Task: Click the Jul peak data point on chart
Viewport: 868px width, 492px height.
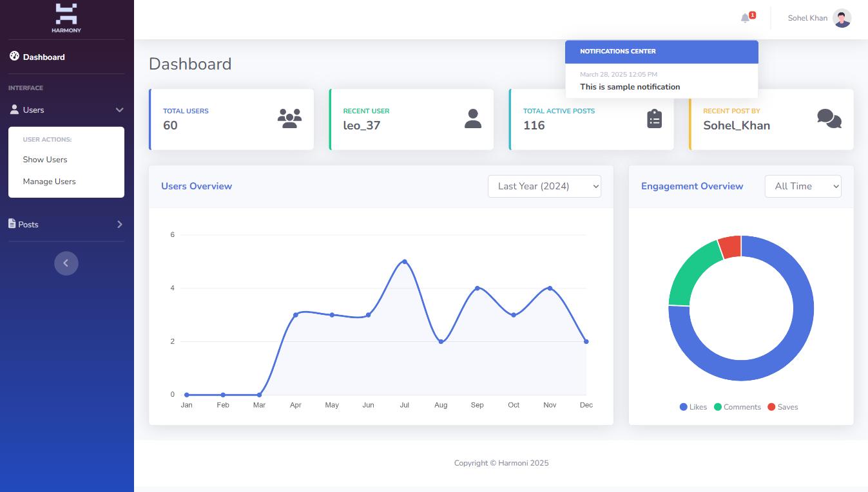Action: click(405, 261)
